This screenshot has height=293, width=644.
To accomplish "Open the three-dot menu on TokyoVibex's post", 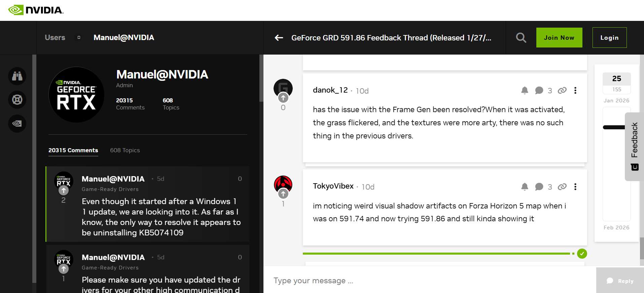I will (575, 187).
